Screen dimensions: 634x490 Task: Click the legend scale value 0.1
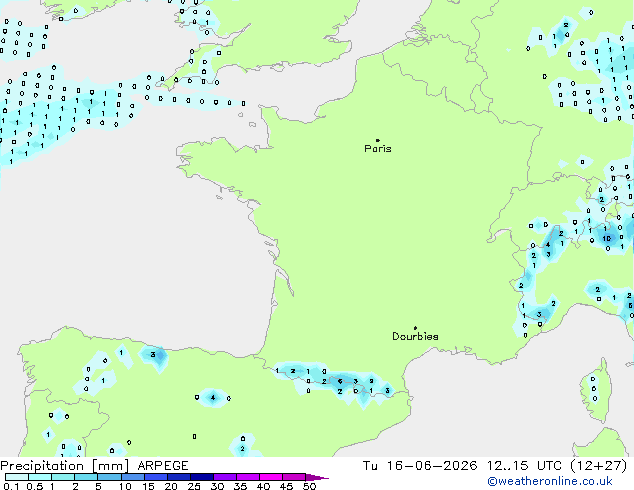point(11,486)
